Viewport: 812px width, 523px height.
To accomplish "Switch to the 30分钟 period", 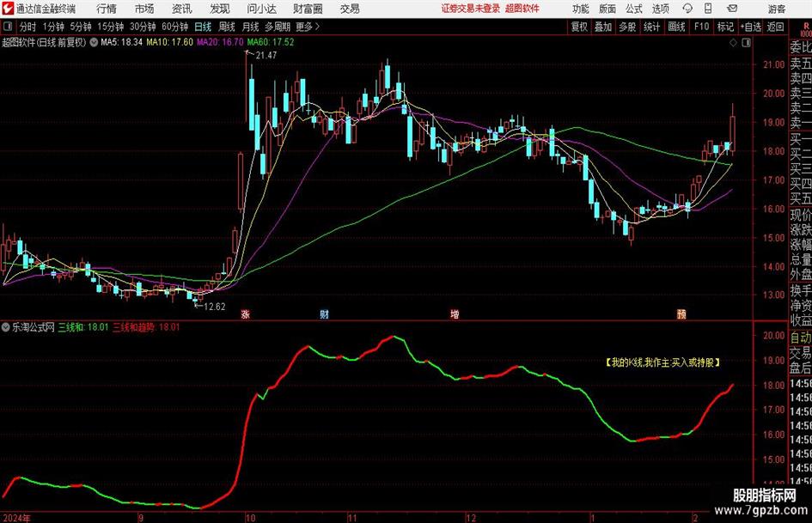I will (x=143, y=27).
